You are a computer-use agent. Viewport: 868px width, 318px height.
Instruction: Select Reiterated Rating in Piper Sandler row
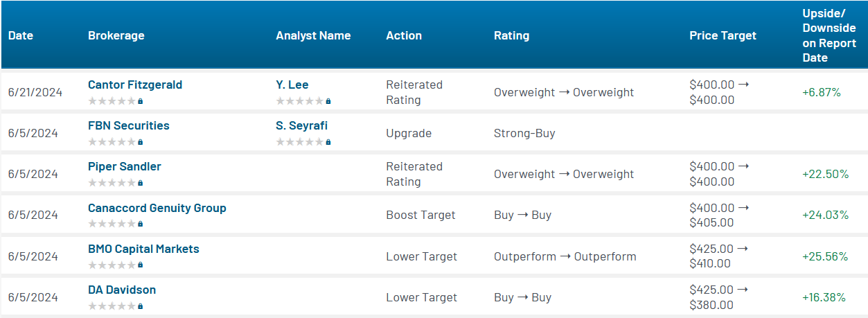click(414, 174)
